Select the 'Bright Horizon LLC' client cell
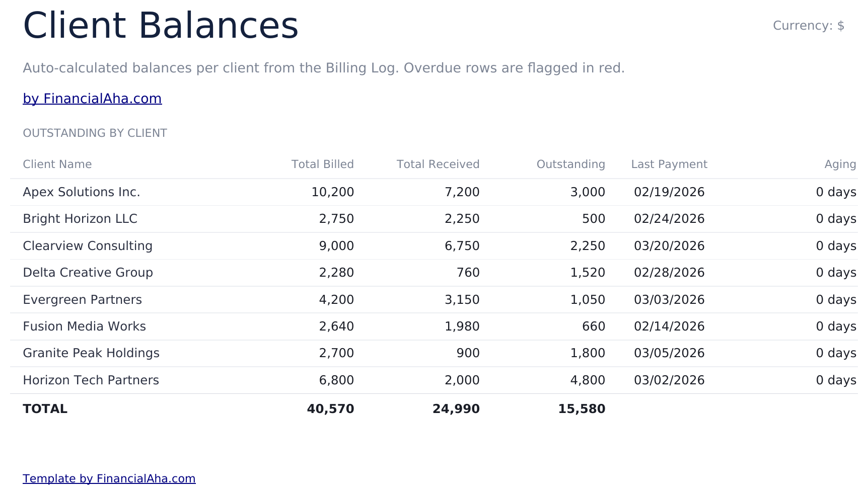 (80, 219)
